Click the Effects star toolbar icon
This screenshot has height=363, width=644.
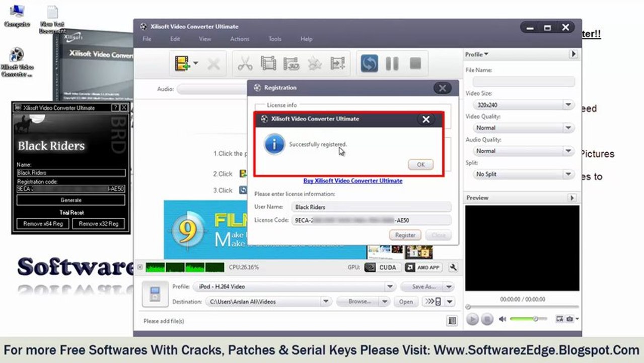tap(315, 64)
